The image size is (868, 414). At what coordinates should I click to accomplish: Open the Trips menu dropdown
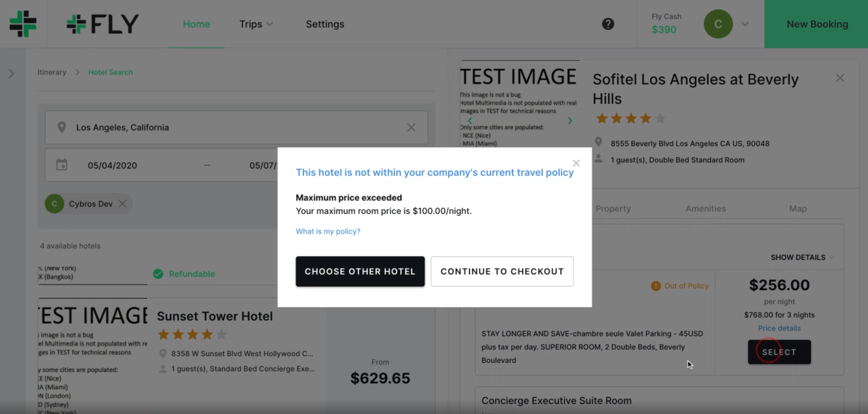tap(256, 24)
